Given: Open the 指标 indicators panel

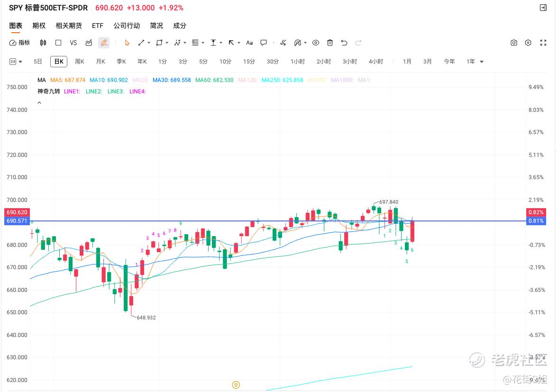Looking at the screenshot, I should [x=19, y=43].
